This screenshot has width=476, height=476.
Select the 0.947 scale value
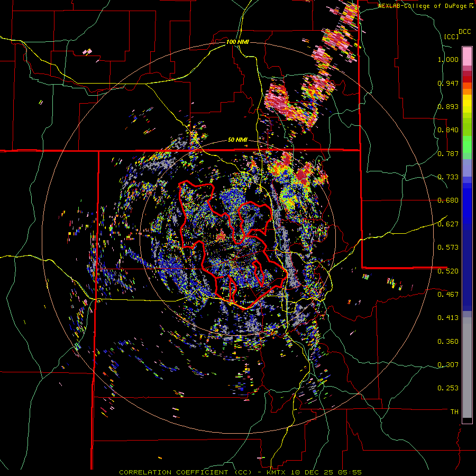[448, 83]
